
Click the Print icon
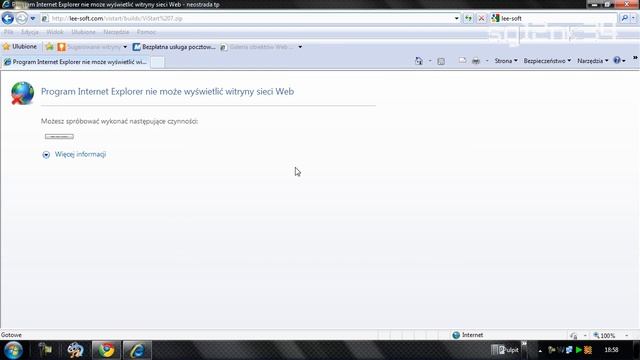(476, 61)
